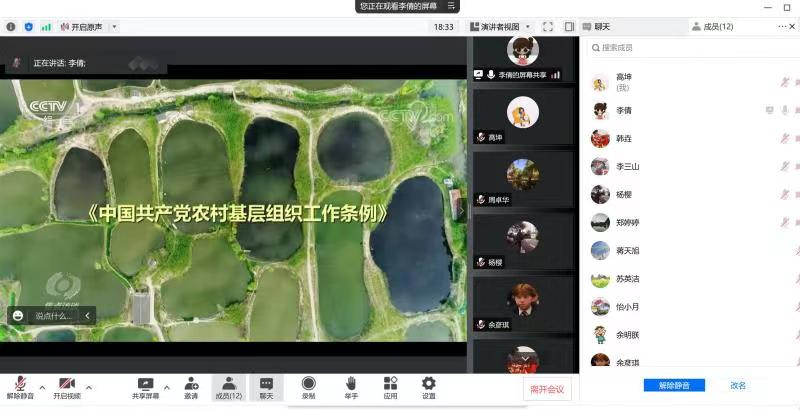
Task: Switch to the 聊天 tab in side panel
Action: [597, 27]
